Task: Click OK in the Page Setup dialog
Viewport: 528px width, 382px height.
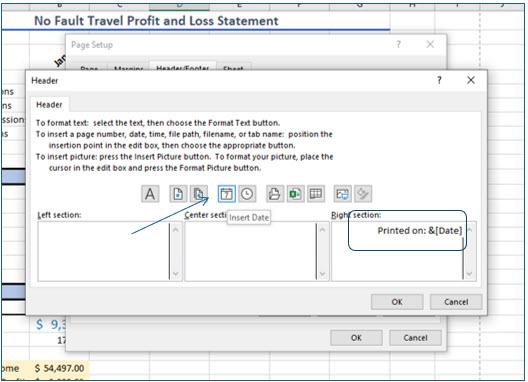Action: 356,338
